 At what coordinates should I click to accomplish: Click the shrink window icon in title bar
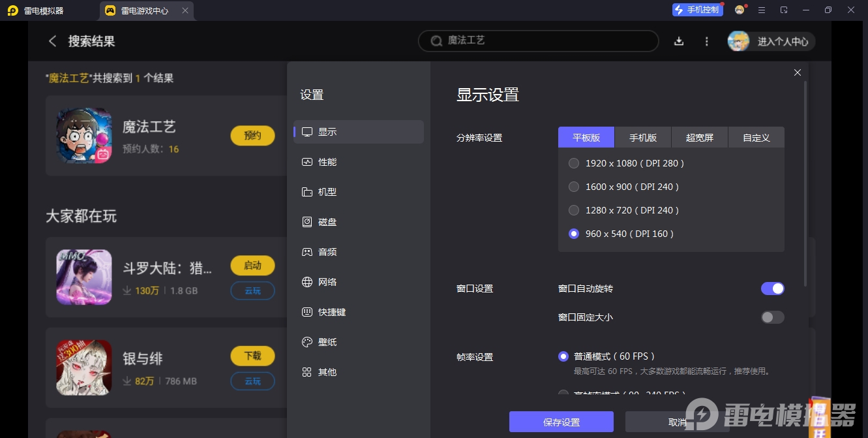tap(784, 10)
